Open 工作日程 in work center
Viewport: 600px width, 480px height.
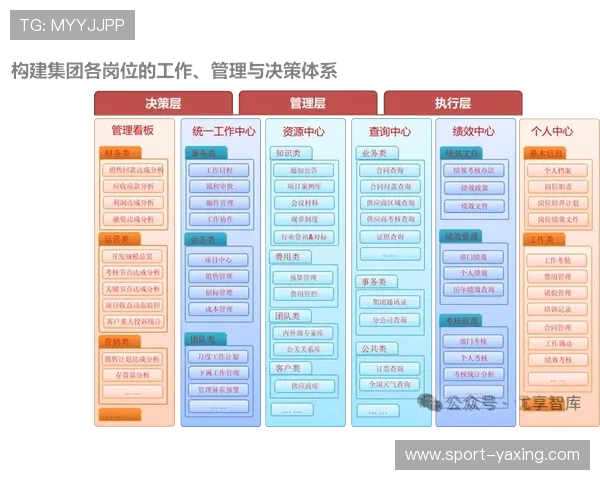click(219, 170)
